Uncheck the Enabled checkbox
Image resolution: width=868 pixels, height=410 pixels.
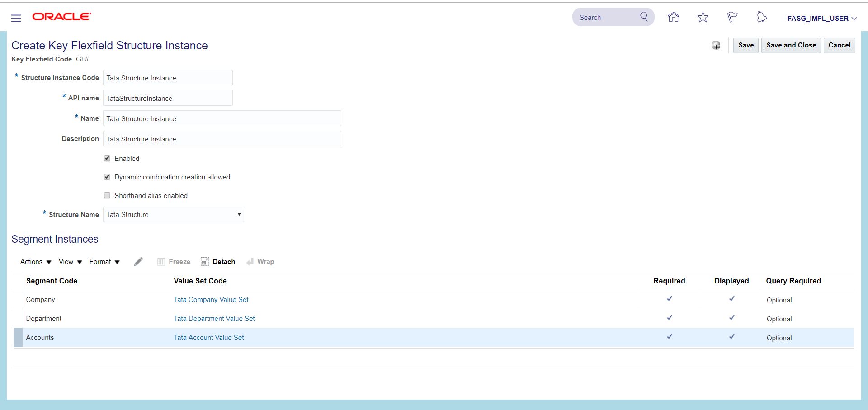click(x=107, y=159)
